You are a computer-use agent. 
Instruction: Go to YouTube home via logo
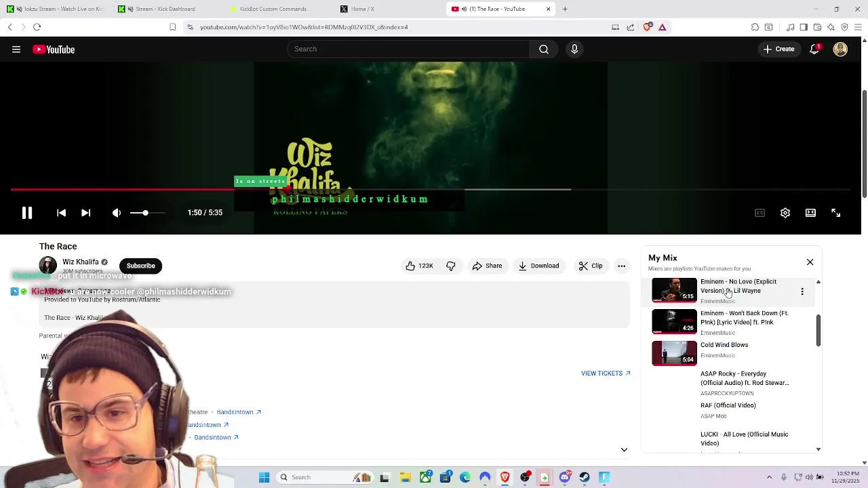pos(54,49)
